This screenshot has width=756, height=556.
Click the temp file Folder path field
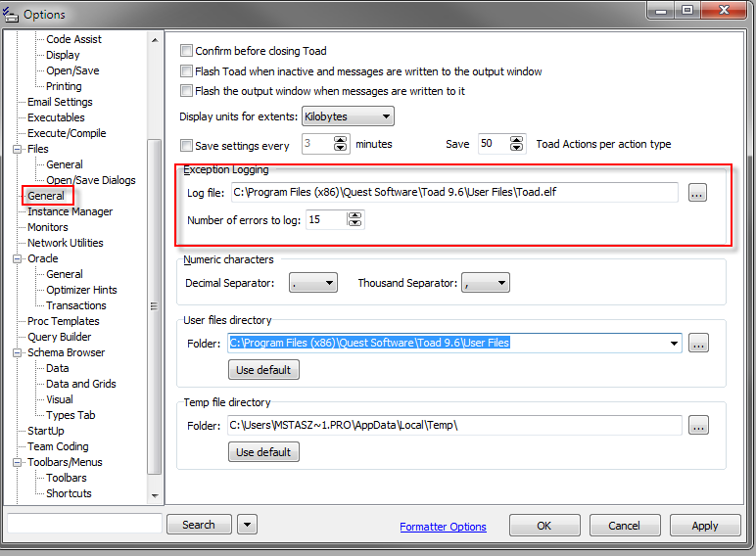coord(454,425)
